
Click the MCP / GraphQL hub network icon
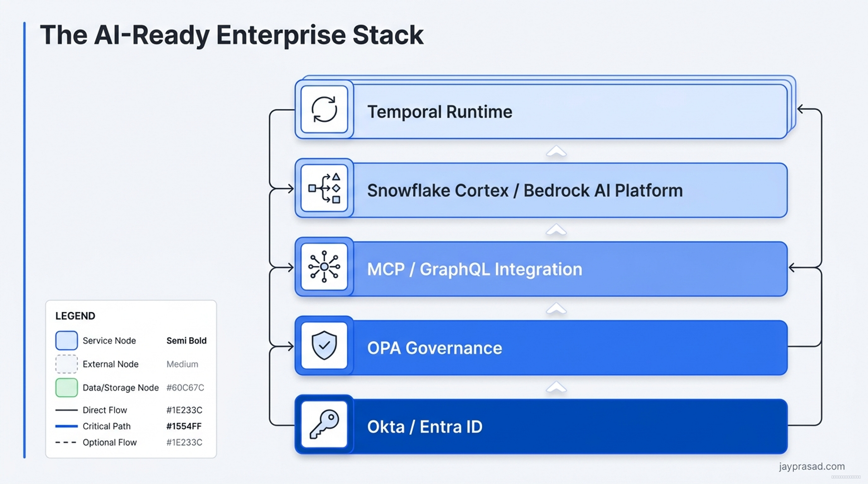[x=324, y=267]
